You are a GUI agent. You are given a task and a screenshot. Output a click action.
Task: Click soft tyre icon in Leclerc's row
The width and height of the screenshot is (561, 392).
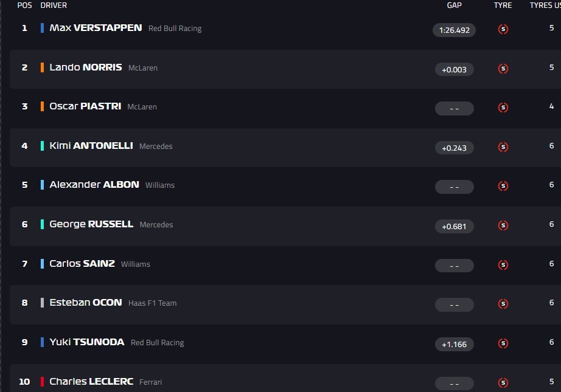[x=503, y=382]
